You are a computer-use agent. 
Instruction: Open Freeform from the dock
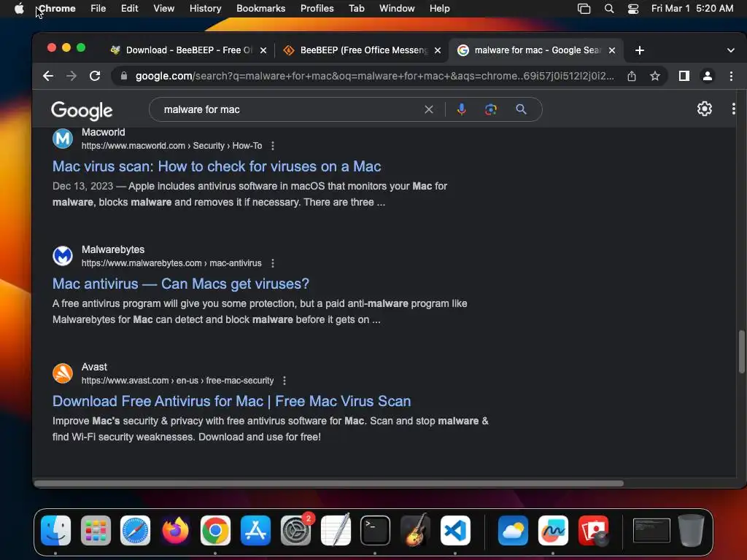[553, 531]
